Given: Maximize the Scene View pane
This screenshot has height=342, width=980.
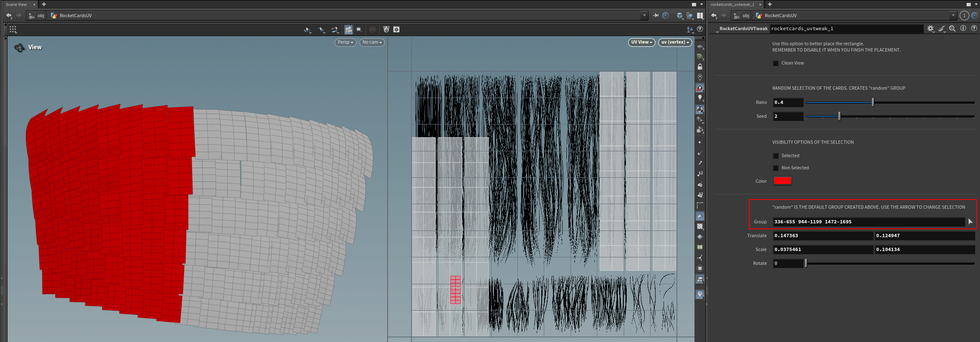Looking at the screenshot, I should (x=694, y=5).
